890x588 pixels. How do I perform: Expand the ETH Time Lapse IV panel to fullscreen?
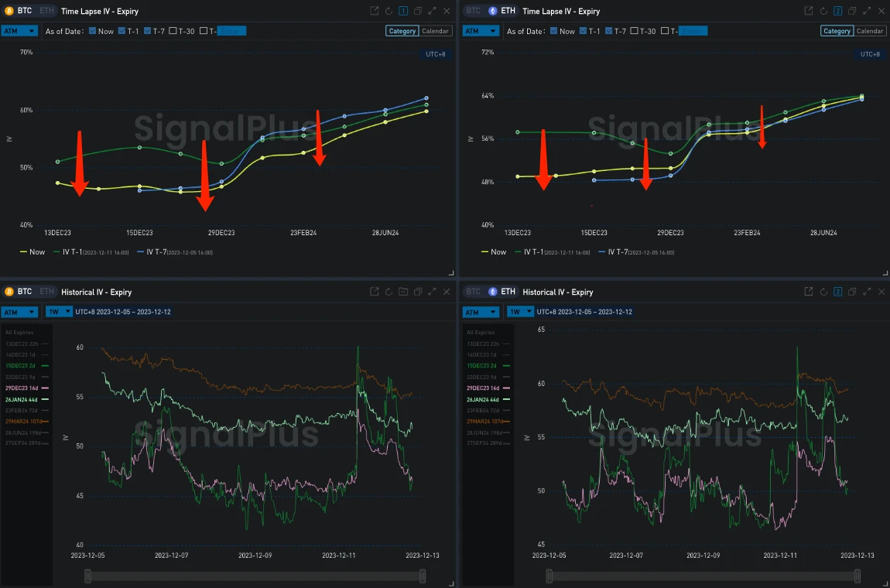(x=865, y=11)
